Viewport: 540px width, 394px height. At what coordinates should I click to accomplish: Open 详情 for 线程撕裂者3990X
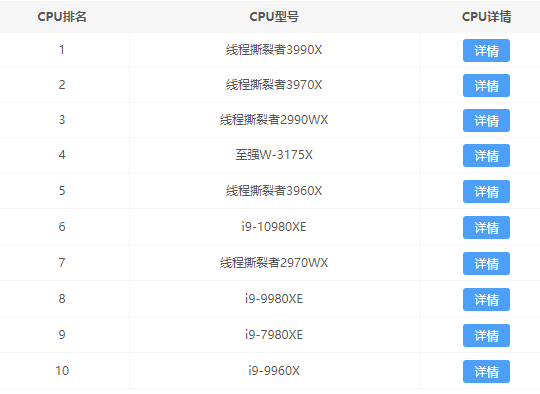point(486,51)
